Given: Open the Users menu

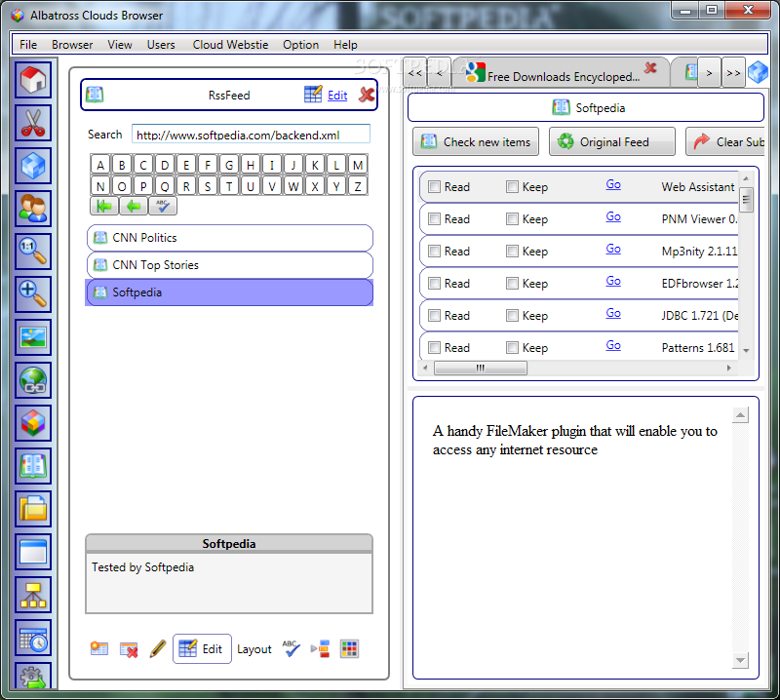Looking at the screenshot, I should point(161,45).
